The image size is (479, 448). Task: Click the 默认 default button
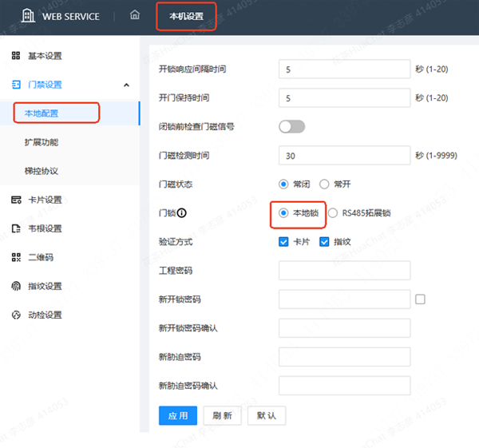(267, 415)
